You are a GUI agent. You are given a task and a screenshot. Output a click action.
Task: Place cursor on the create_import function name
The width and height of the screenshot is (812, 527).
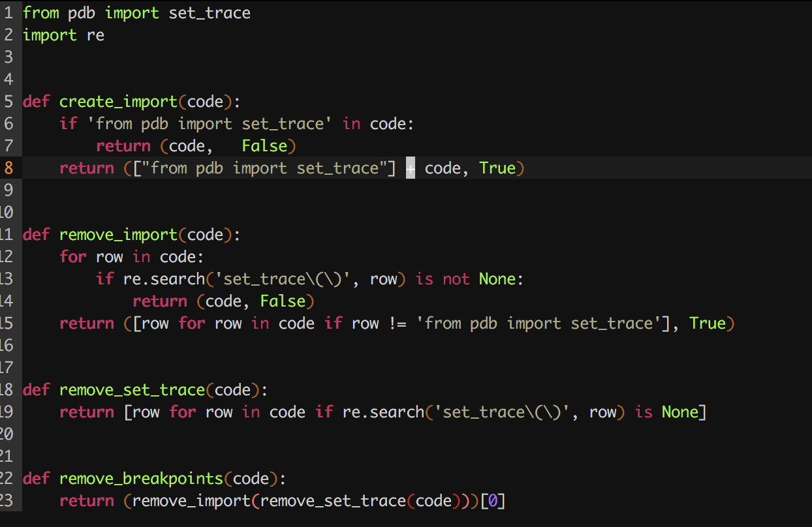point(117,101)
